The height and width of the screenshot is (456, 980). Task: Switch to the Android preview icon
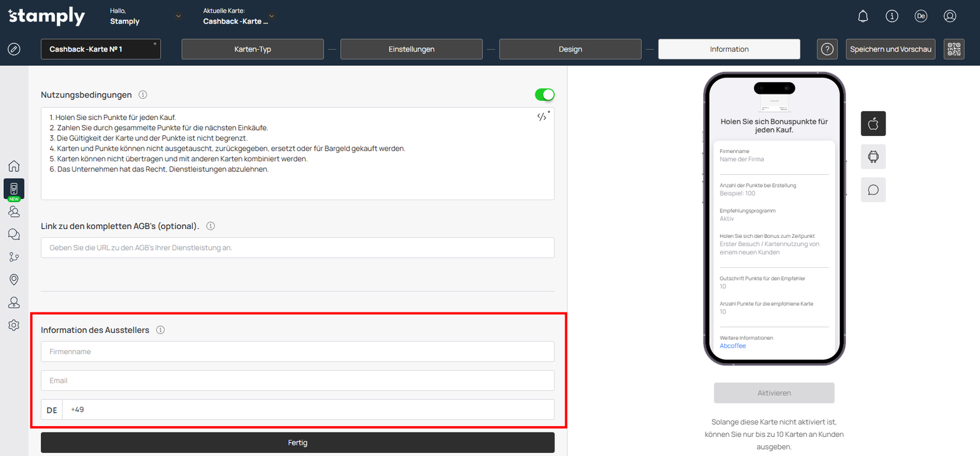[873, 156]
